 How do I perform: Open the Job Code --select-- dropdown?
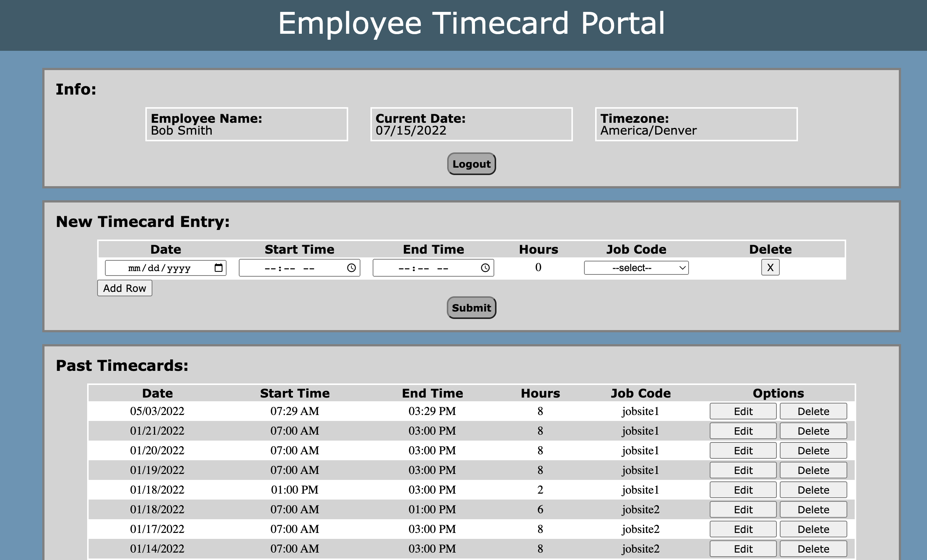pos(636,268)
